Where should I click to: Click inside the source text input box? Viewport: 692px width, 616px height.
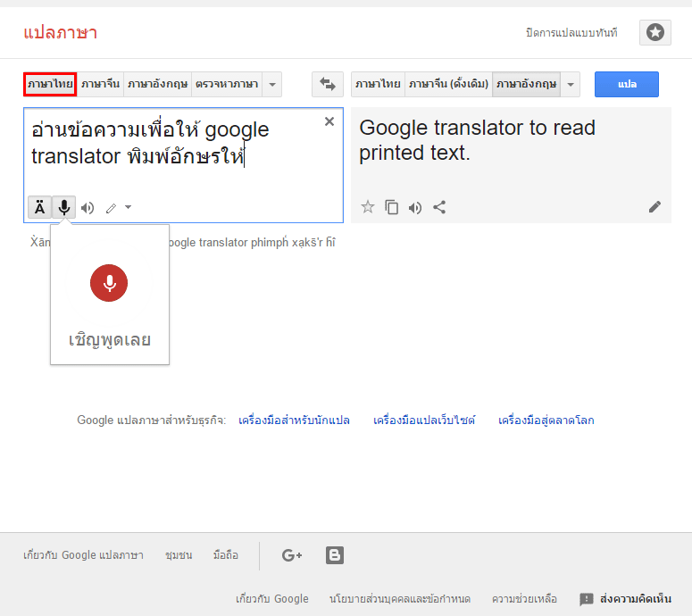click(x=184, y=165)
